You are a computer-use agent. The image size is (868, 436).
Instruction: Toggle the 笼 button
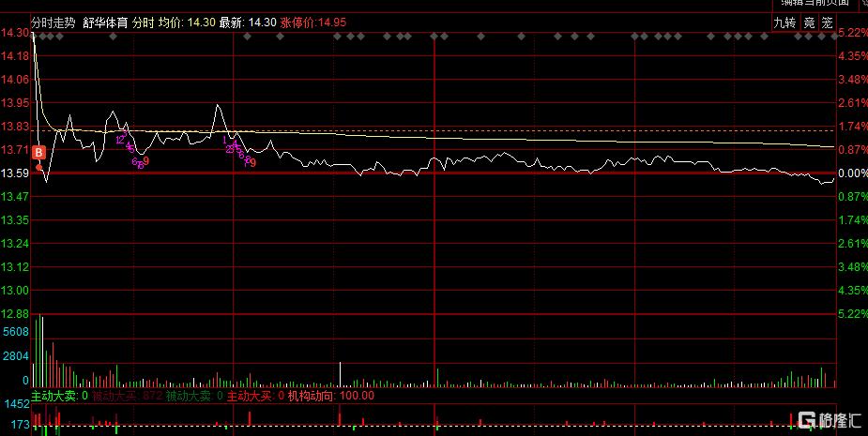[827, 23]
